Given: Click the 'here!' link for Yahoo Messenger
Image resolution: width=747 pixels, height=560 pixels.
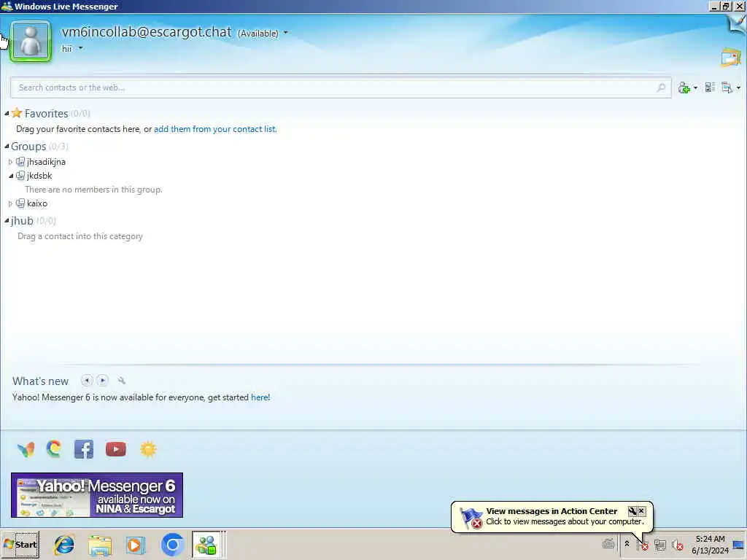Looking at the screenshot, I should click(260, 397).
